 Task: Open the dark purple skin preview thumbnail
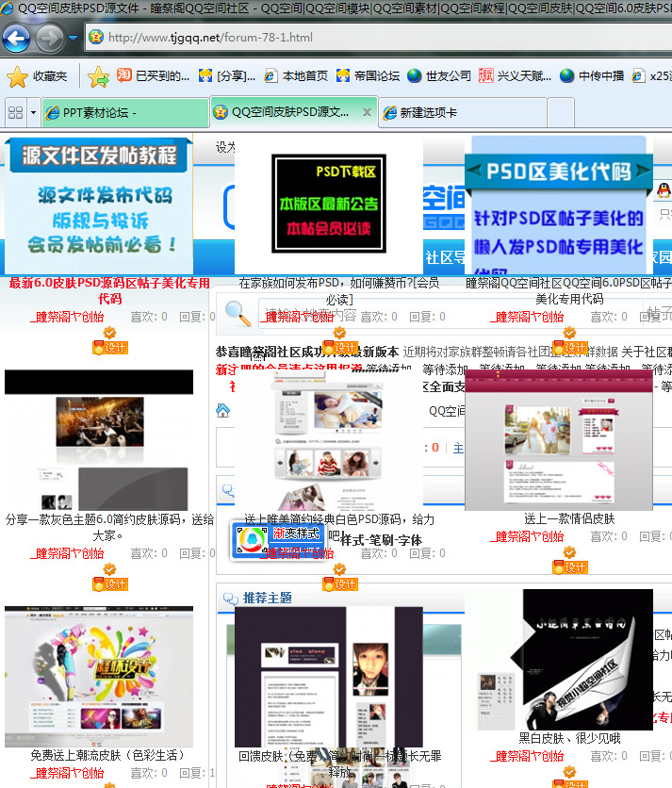329,677
